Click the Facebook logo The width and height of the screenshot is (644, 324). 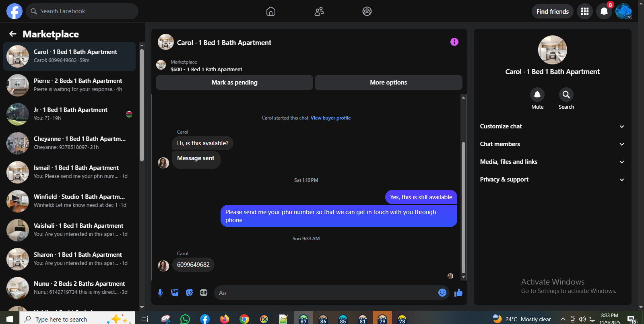14,11
